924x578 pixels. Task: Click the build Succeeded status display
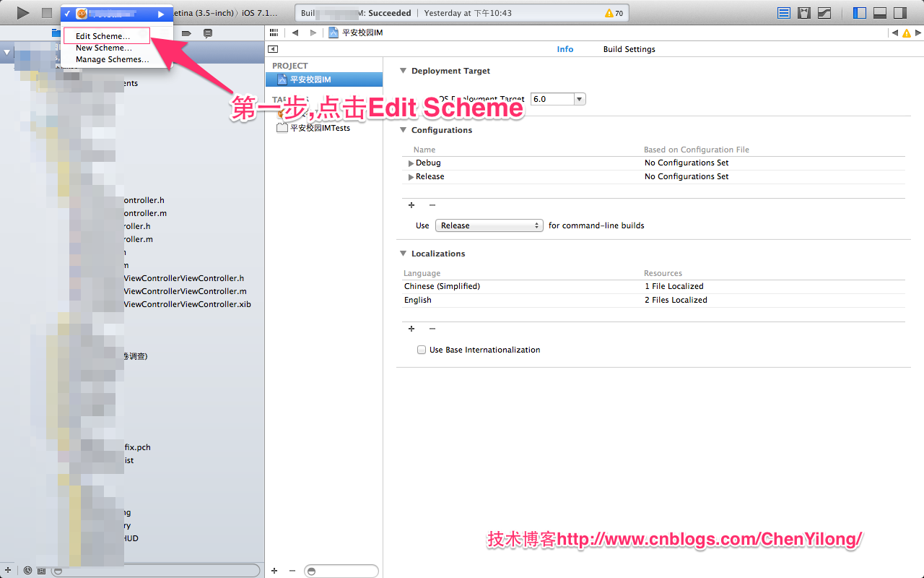462,13
